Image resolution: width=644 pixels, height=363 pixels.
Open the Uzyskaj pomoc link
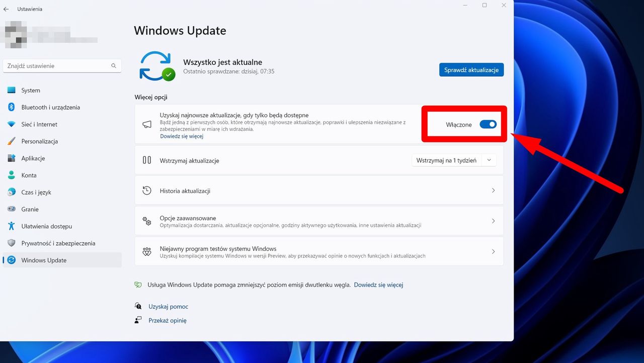click(168, 307)
